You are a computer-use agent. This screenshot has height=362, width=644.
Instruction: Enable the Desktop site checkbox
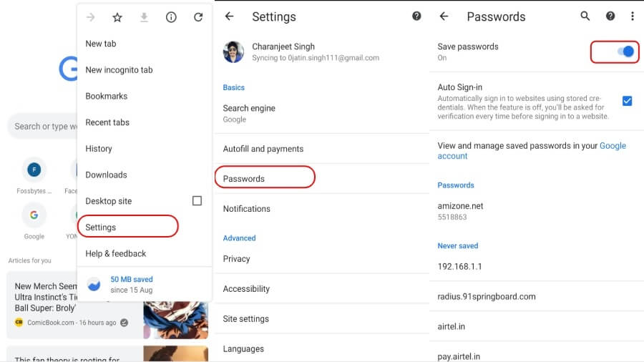click(x=197, y=201)
